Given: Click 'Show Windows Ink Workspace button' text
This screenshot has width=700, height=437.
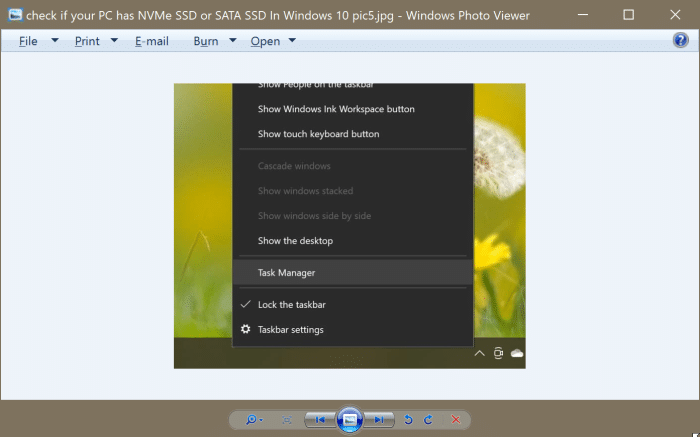Looking at the screenshot, I should tap(336, 109).
